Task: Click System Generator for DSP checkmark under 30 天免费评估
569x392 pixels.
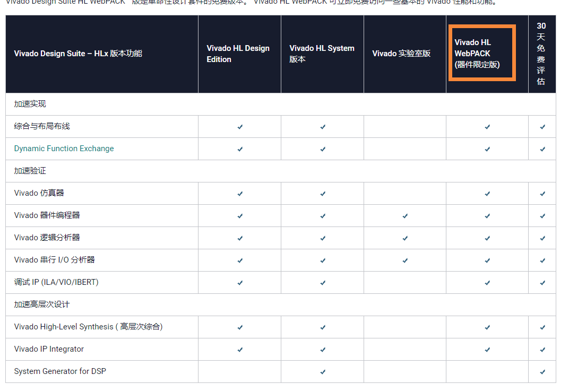Action: pos(542,372)
